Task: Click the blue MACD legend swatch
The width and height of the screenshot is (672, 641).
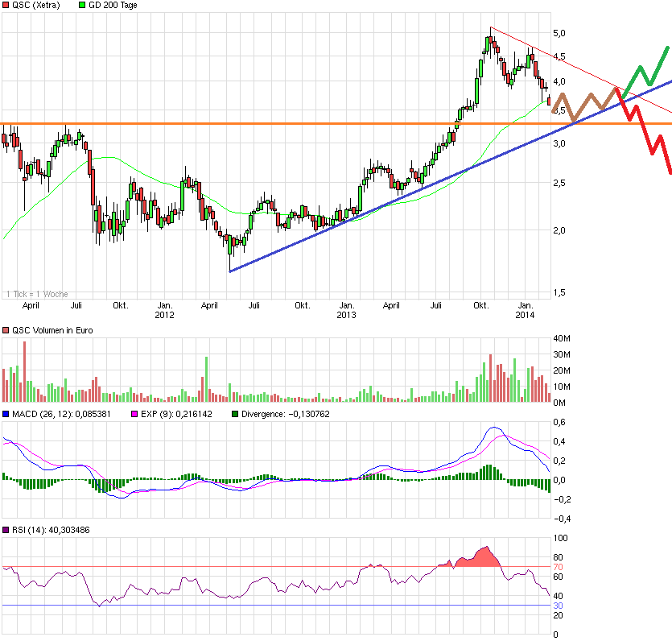Action: [x=6, y=414]
